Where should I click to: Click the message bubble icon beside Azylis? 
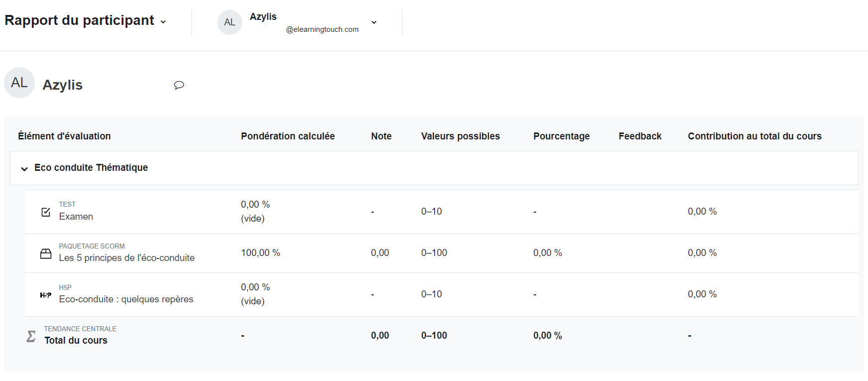coord(179,85)
